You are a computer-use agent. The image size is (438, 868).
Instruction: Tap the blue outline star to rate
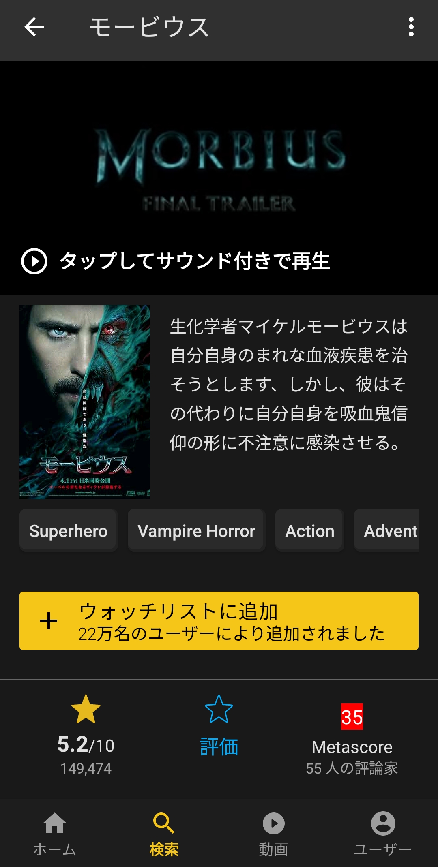tap(219, 709)
